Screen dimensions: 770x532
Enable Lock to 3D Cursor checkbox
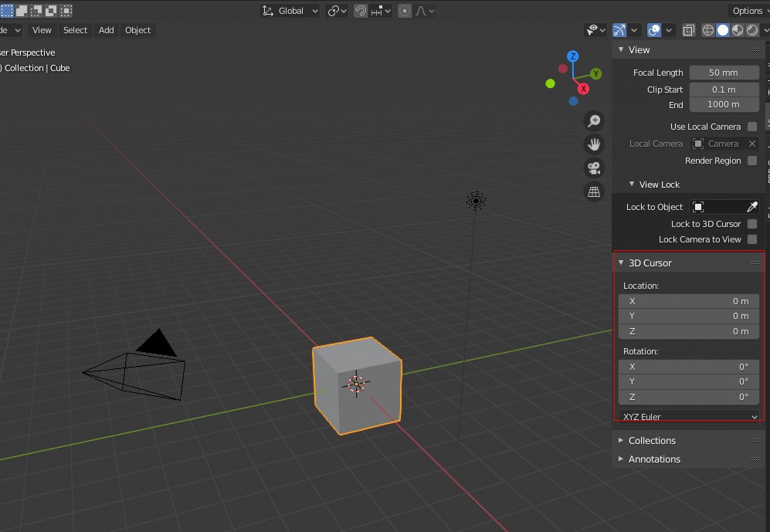pos(751,224)
